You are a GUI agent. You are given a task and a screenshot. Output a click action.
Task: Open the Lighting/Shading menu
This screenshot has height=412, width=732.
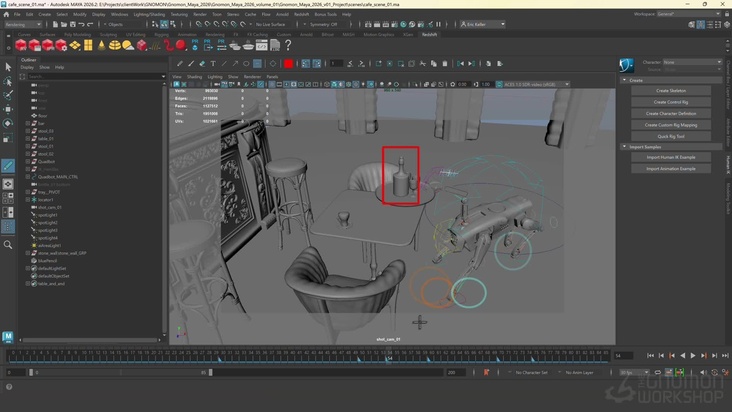pos(151,14)
